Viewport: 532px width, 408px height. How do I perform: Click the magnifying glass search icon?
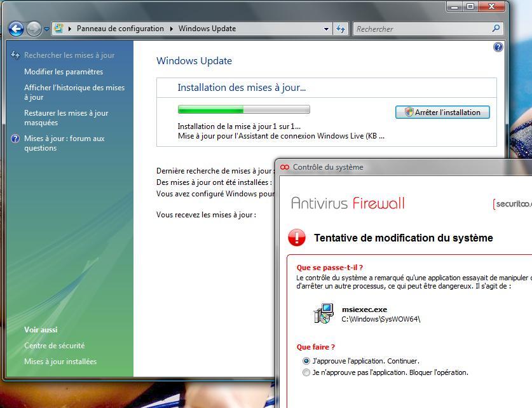pyautogui.click(x=496, y=29)
